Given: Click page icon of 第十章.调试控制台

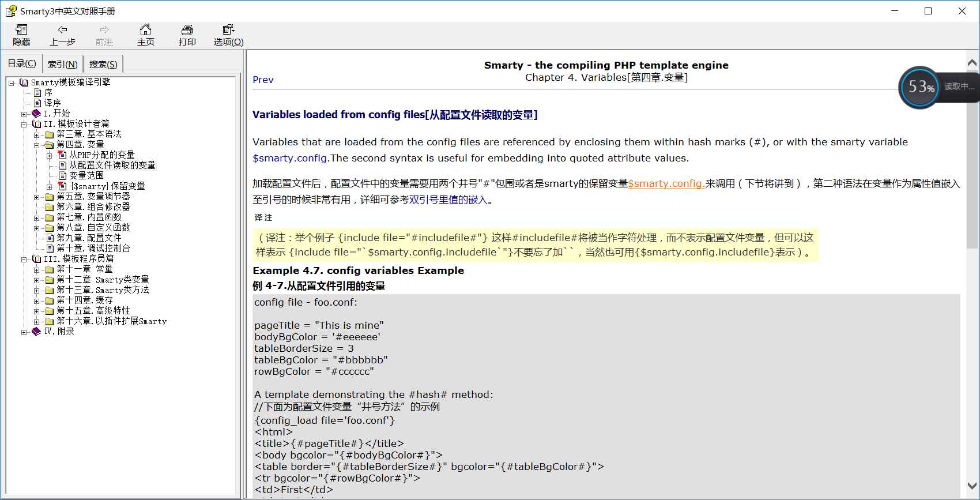Looking at the screenshot, I should point(50,249).
